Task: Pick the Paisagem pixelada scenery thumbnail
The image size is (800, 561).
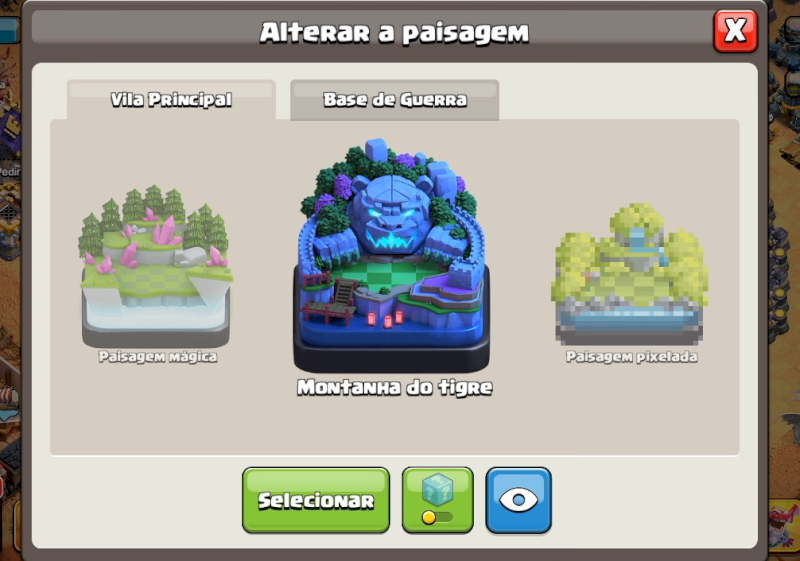Action: tap(630, 274)
